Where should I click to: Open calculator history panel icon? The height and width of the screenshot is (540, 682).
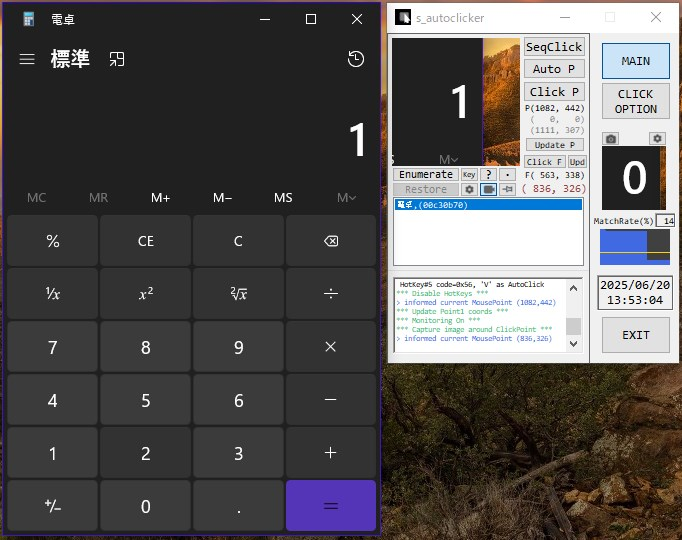356,59
